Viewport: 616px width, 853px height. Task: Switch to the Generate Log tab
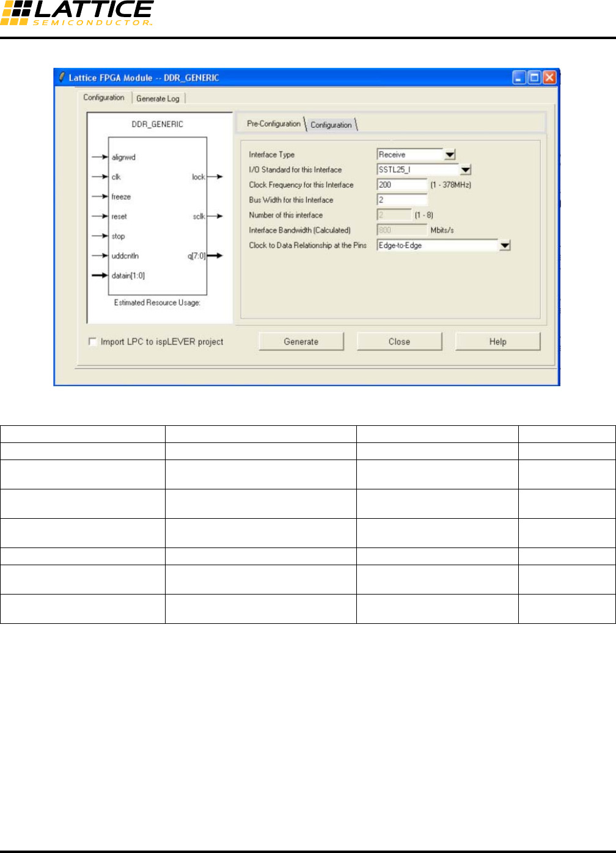click(158, 98)
